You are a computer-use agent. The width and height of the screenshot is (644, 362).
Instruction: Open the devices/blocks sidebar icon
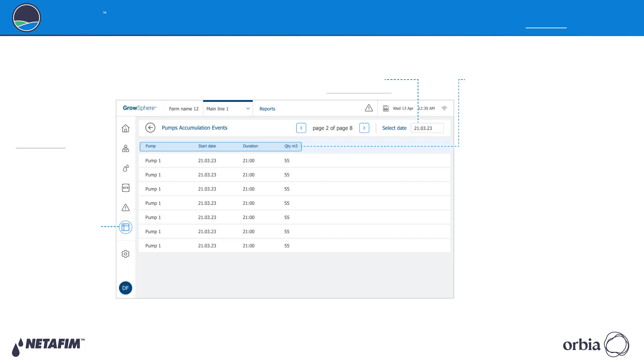(x=125, y=148)
